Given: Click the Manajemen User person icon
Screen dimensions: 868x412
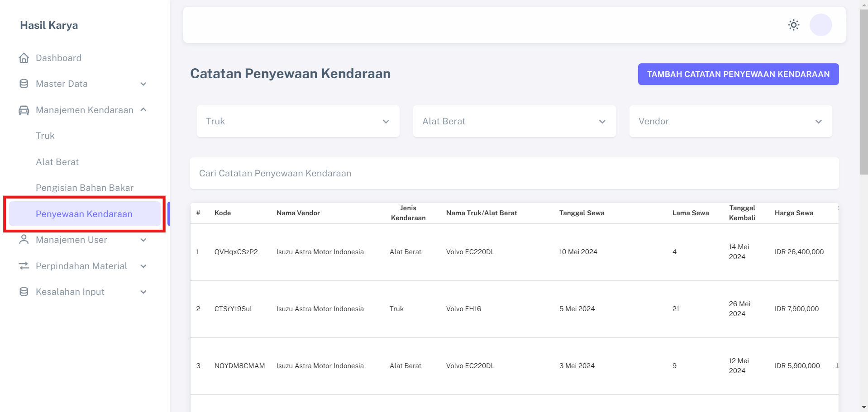Looking at the screenshot, I should (x=24, y=240).
